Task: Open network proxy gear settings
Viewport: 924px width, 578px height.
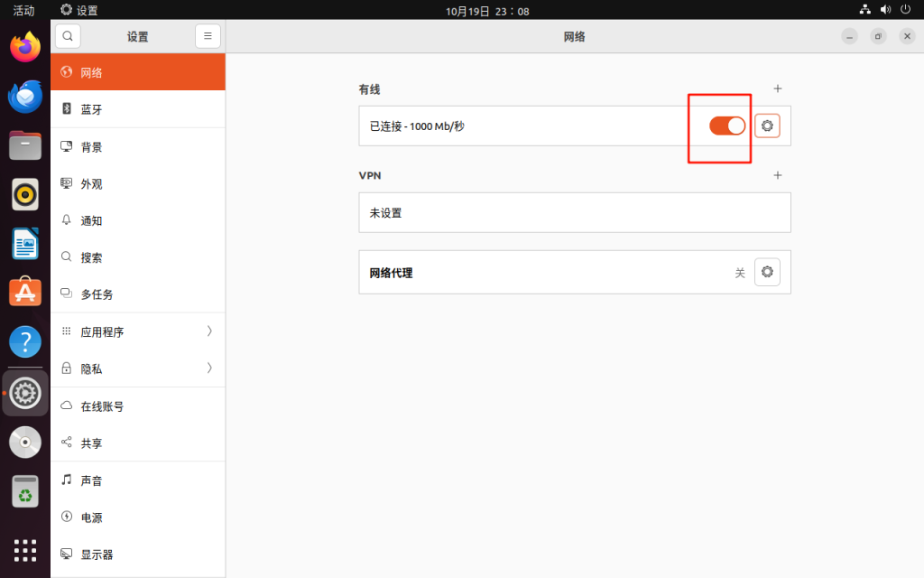Action: 767,272
